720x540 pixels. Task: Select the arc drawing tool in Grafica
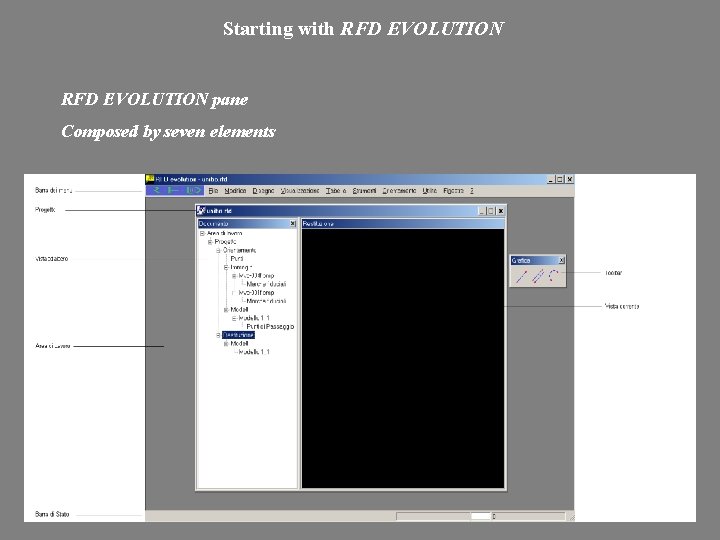pos(554,276)
